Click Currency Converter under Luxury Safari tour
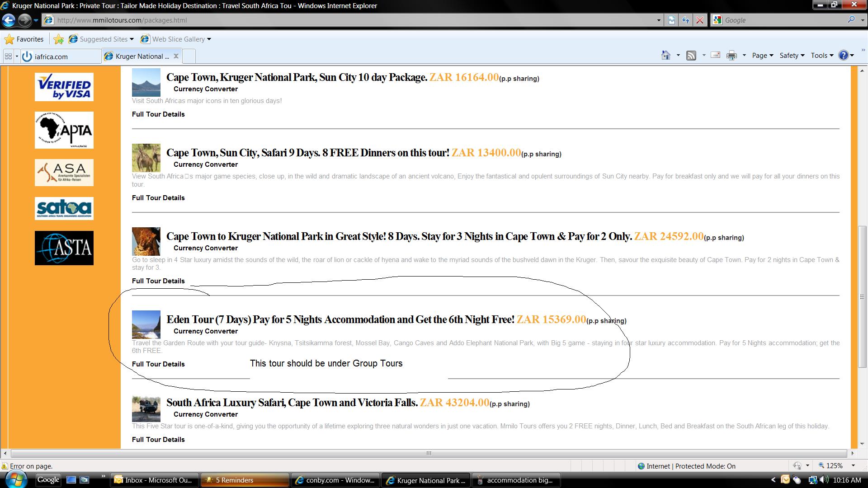Viewport: 868px width, 488px height. (205, 414)
